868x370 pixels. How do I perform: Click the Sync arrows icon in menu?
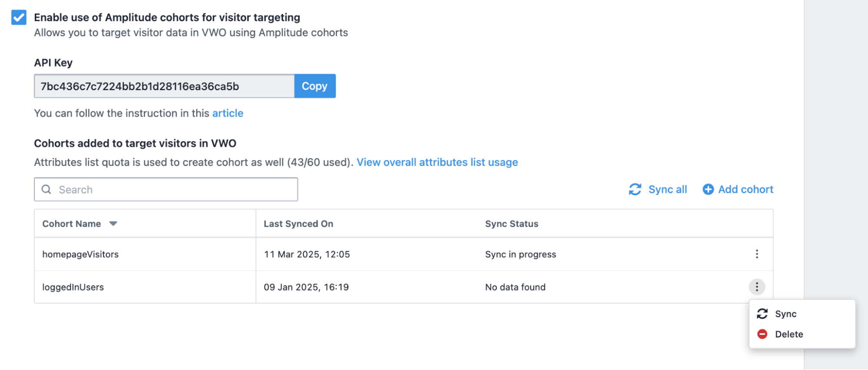click(762, 314)
